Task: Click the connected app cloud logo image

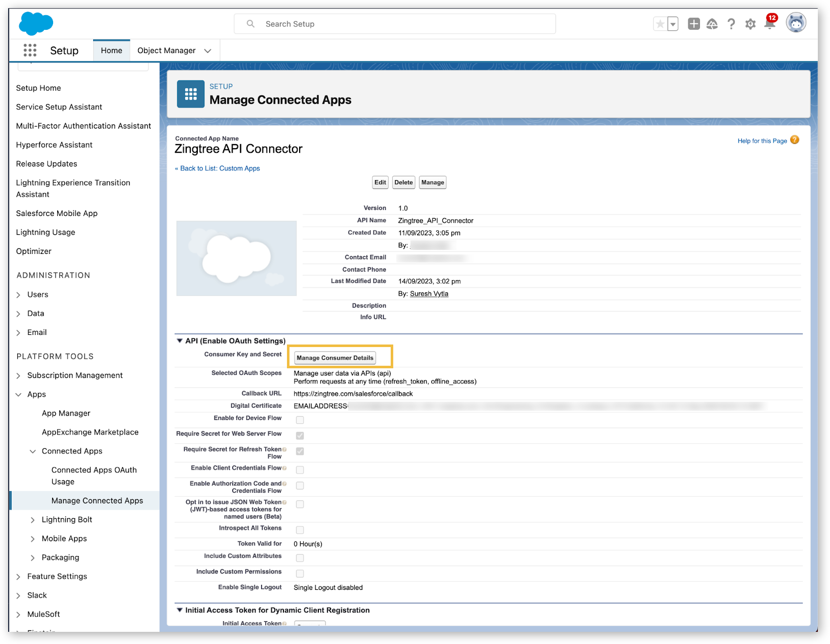Action: pos(236,258)
